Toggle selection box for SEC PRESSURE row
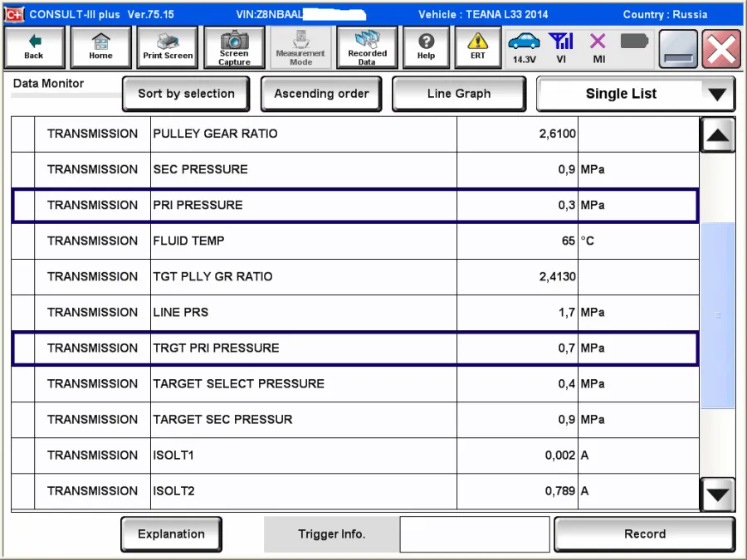The height and width of the screenshot is (560, 747). (23, 169)
